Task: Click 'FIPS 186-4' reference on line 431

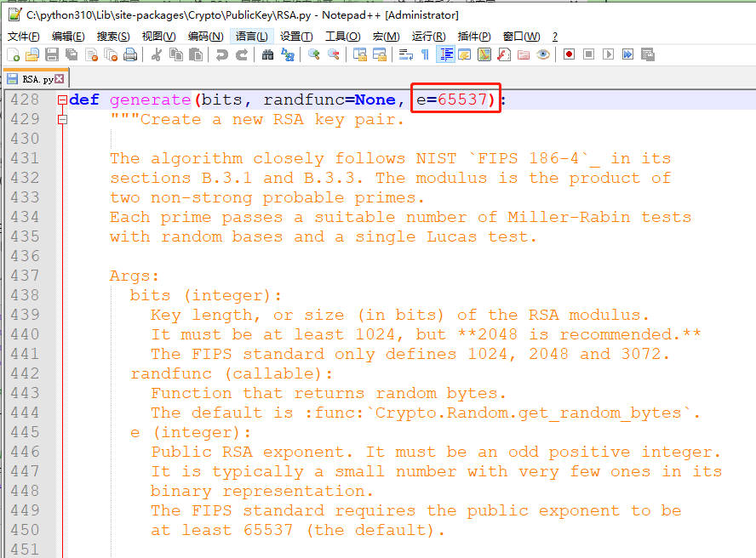Action: pyautogui.click(x=528, y=158)
